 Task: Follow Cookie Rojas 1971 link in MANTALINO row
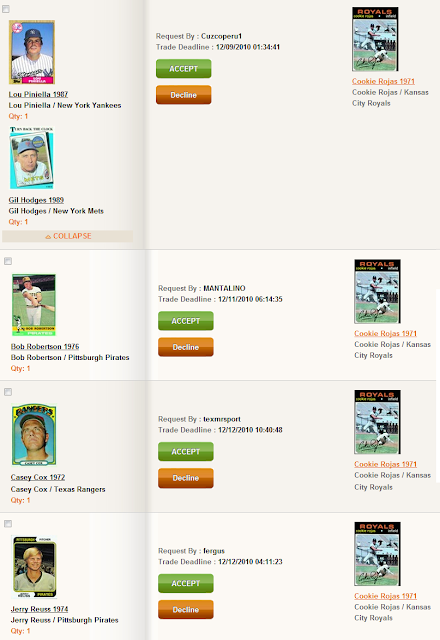click(x=385, y=333)
